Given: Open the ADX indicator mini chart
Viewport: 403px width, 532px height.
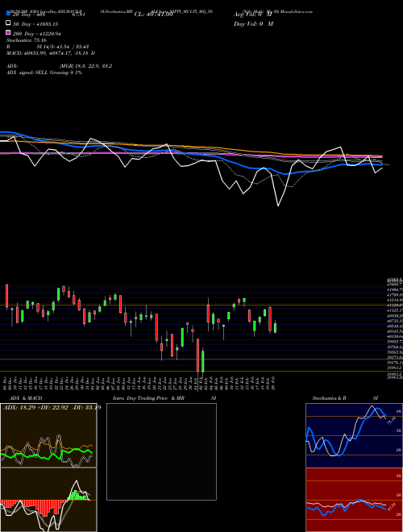Looking at the screenshot, I should pos(48,435).
